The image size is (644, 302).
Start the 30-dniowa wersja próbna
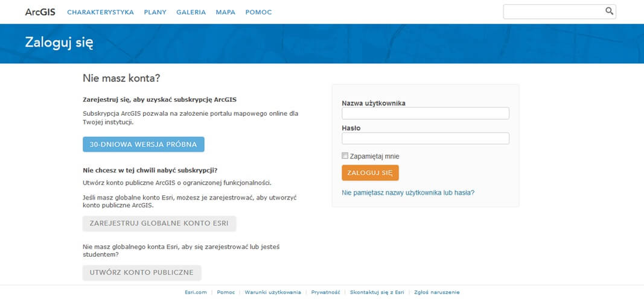[x=143, y=145]
